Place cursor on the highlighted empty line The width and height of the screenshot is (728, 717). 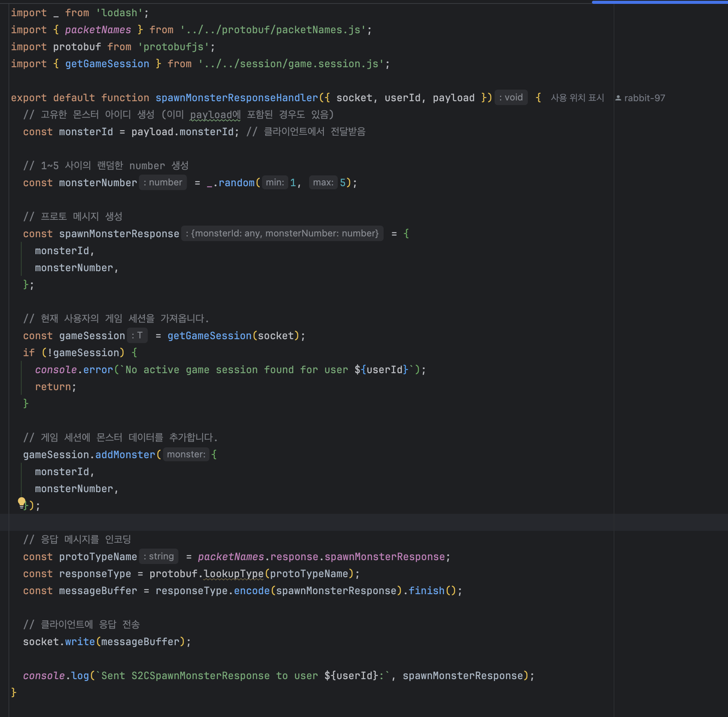point(364,522)
